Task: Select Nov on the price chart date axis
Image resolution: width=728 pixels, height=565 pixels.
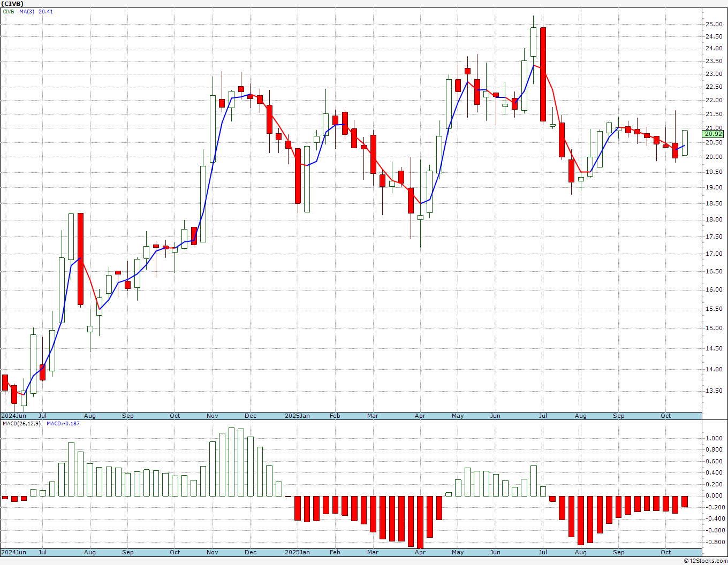Action: point(213,416)
